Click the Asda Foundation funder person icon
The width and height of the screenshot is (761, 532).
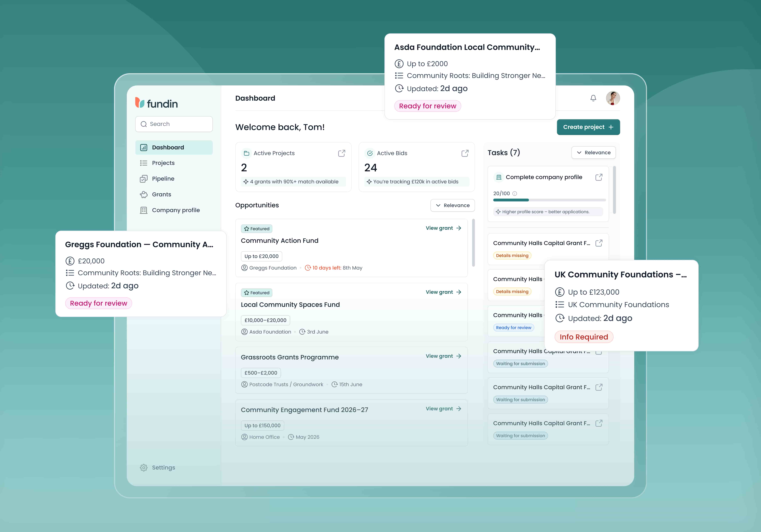(x=244, y=332)
